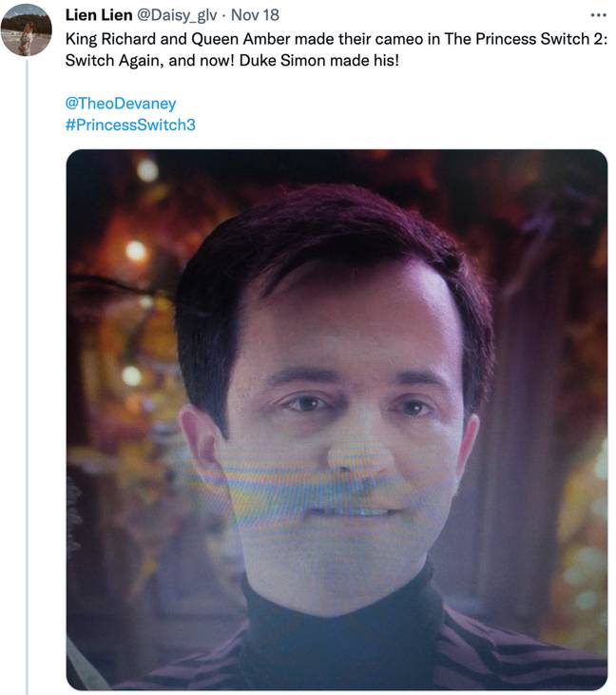This screenshot has height=695, width=616.
Task: Open the #PrincessSwitch3 hashtag
Action: 130,125
